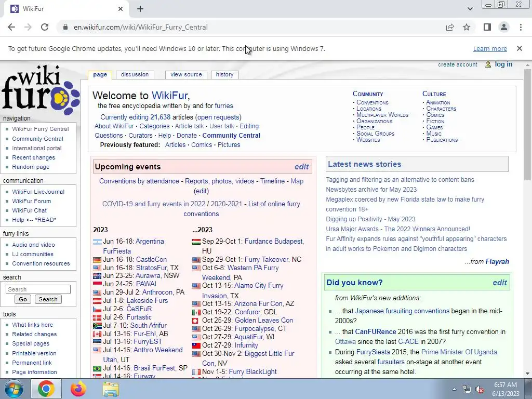The width and height of the screenshot is (532, 399).
Task: Open Conventions by attendance link
Action: click(x=139, y=181)
